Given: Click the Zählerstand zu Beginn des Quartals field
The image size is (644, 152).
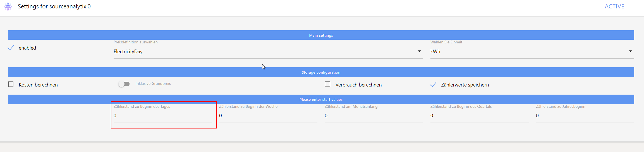Looking at the screenshot, I should pos(479,116).
